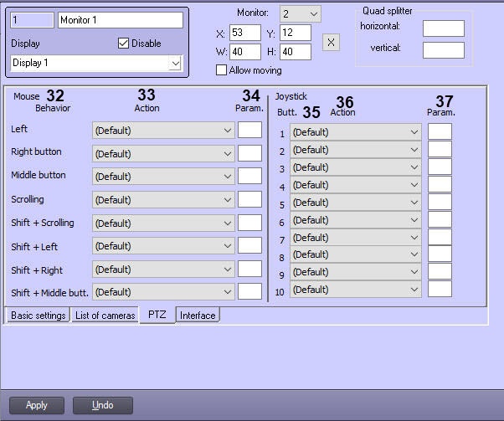Switch to the Interface tab
Viewport: 504px width, 421px height.
[198, 316]
